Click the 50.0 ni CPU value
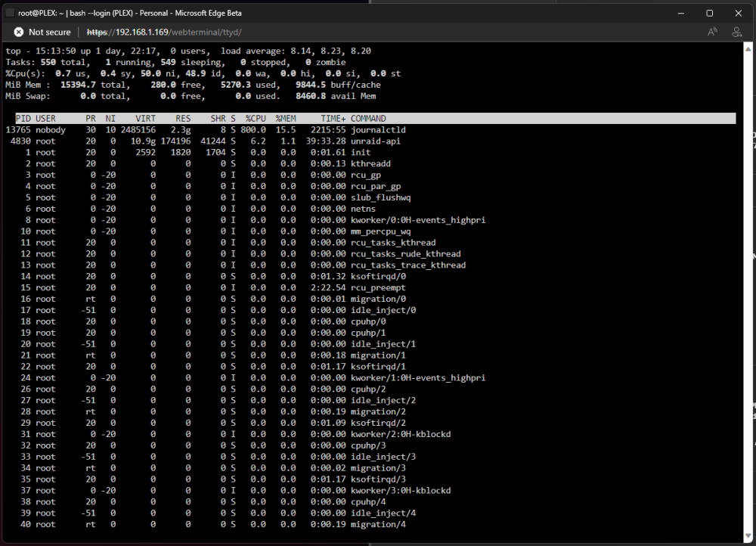Screen dimensions: 756x546 click(x=157, y=74)
